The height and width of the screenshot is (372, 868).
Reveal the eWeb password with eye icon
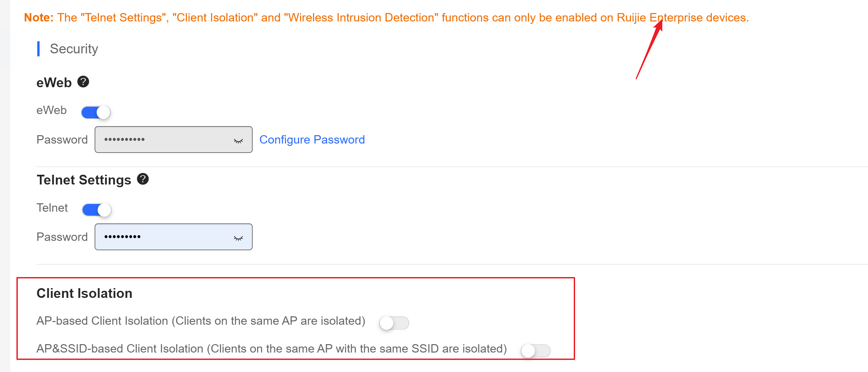tap(238, 141)
